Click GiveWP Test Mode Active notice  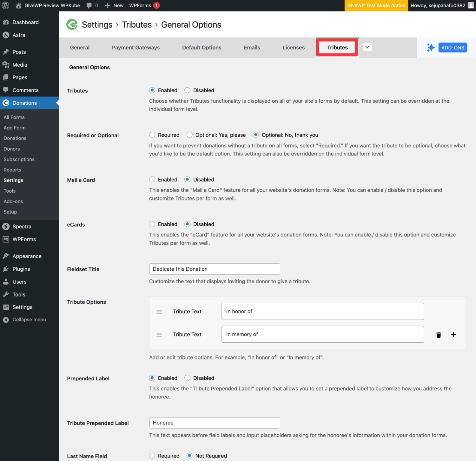tap(376, 5)
